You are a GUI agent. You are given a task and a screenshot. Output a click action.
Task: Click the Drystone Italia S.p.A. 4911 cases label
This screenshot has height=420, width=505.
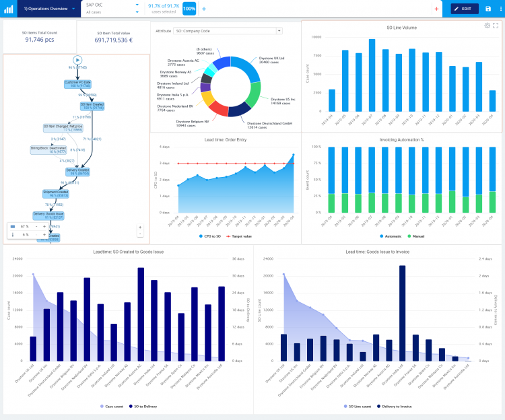click(x=172, y=97)
